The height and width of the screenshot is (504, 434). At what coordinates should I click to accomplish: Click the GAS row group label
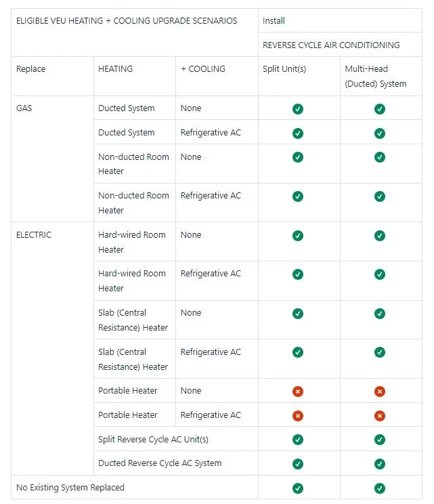pyautogui.click(x=24, y=108)
